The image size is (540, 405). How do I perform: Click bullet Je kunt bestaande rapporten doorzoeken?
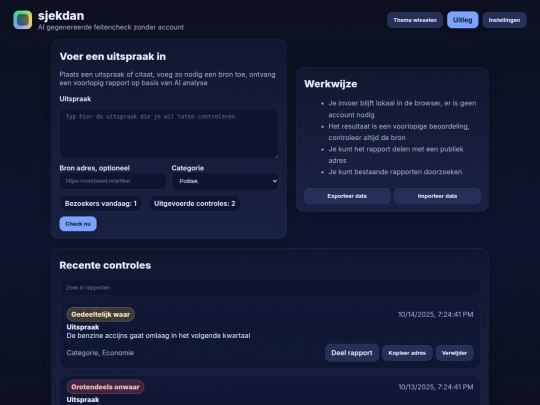(395, 172)
